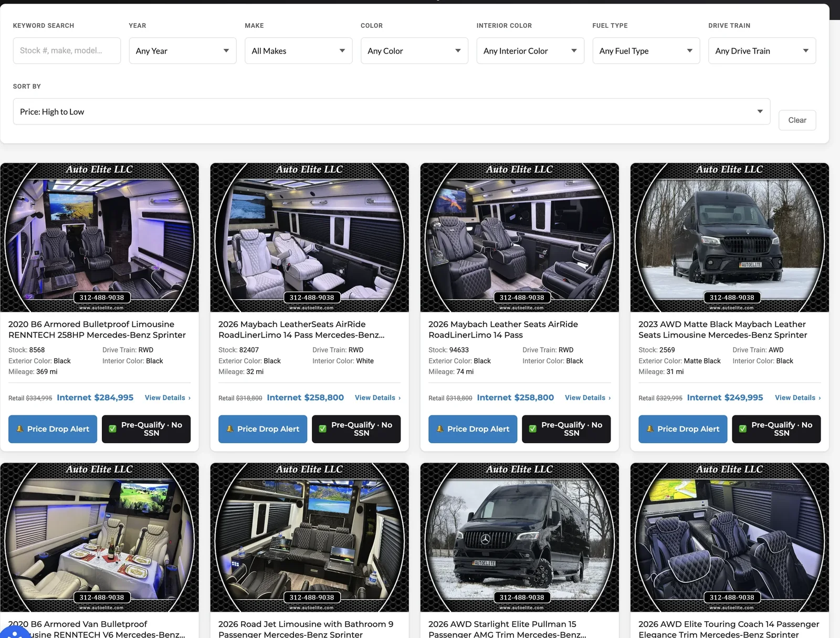Open the 2026 Maybach LeatherSeats AirRide title
The image size is (840, 638).
[x=301, y=330]
